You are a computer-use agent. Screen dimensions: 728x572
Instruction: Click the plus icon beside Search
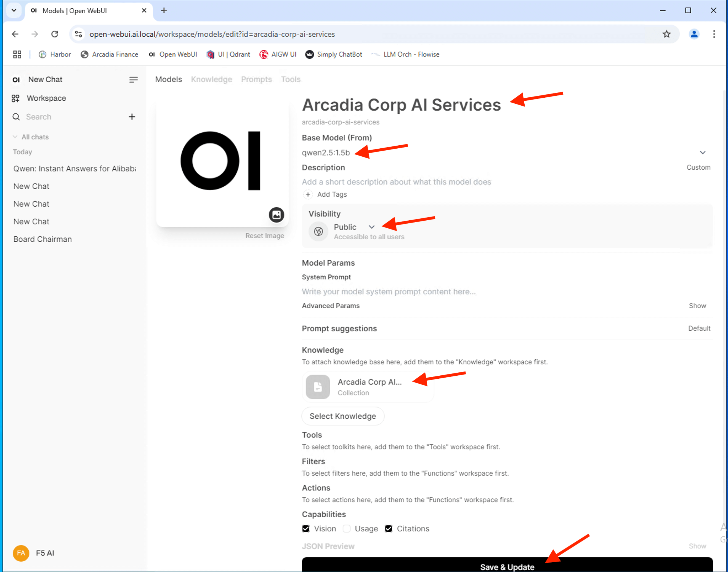[x=132, y=117]
